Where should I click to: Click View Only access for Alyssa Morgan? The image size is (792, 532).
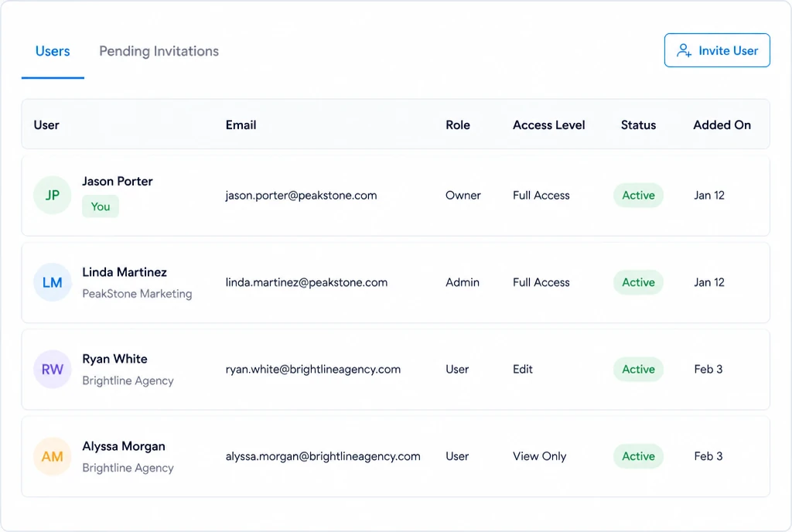539,456
